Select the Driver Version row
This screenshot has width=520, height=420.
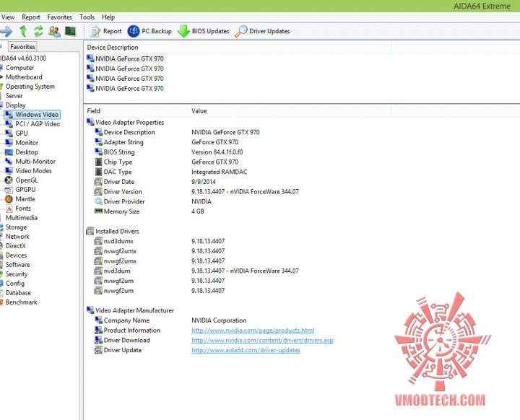[196, 192]
